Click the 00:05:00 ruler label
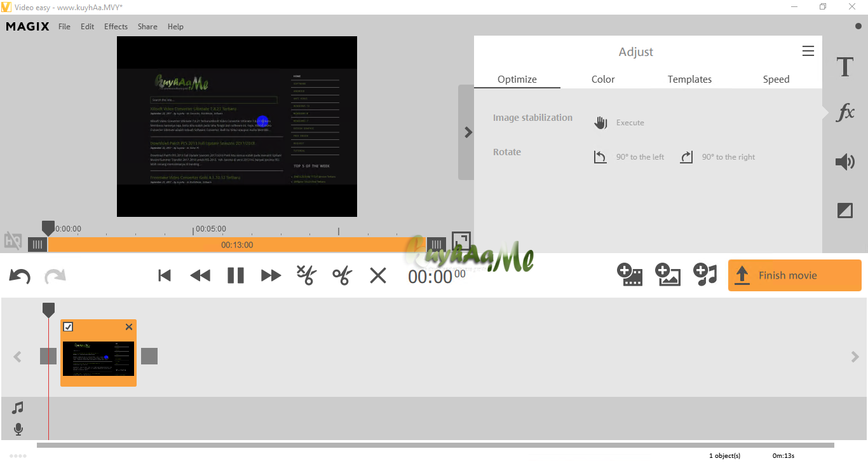 coord(211,229)
